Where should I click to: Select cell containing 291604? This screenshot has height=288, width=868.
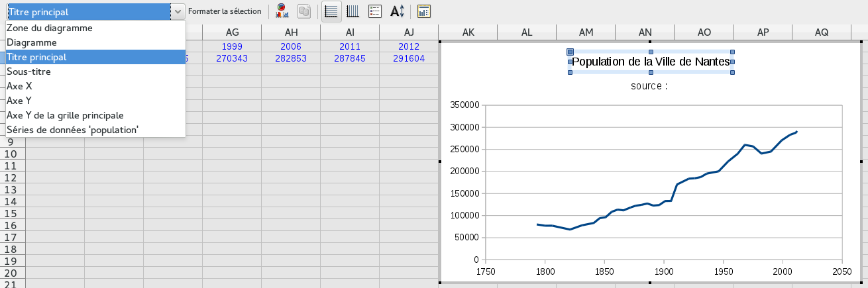coord(409,58)
